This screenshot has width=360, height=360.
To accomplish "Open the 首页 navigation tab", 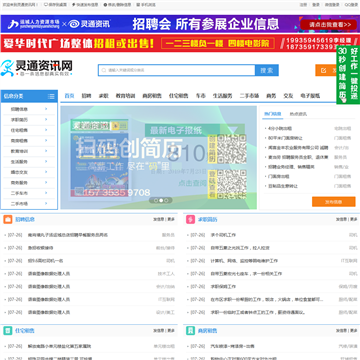I will (x=69, y=96).
